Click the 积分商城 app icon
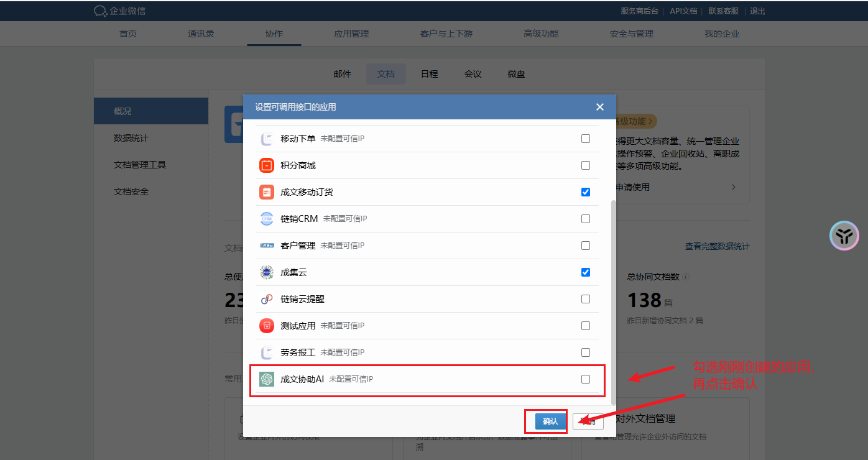868x460 pixels. coord(266,165)
